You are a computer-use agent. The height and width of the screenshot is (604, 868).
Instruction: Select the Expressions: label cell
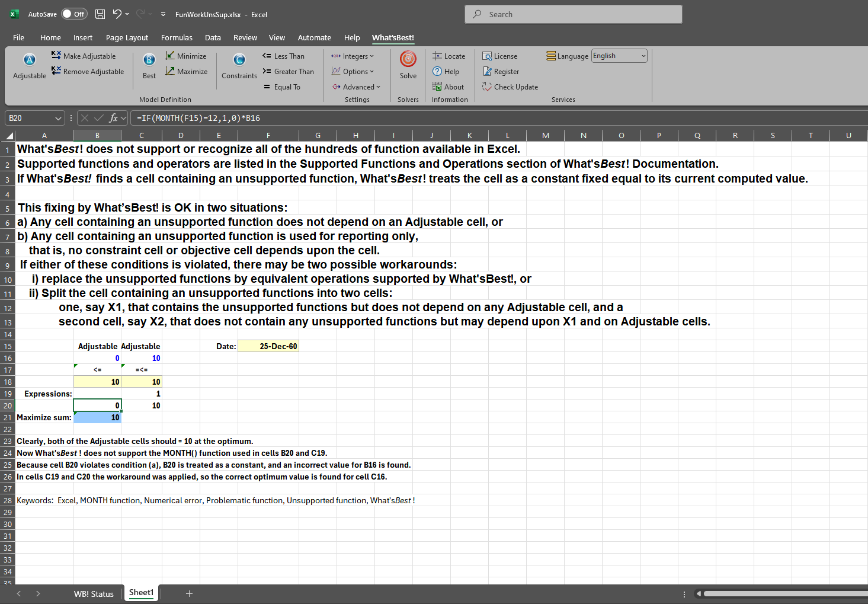click(44, 394)
